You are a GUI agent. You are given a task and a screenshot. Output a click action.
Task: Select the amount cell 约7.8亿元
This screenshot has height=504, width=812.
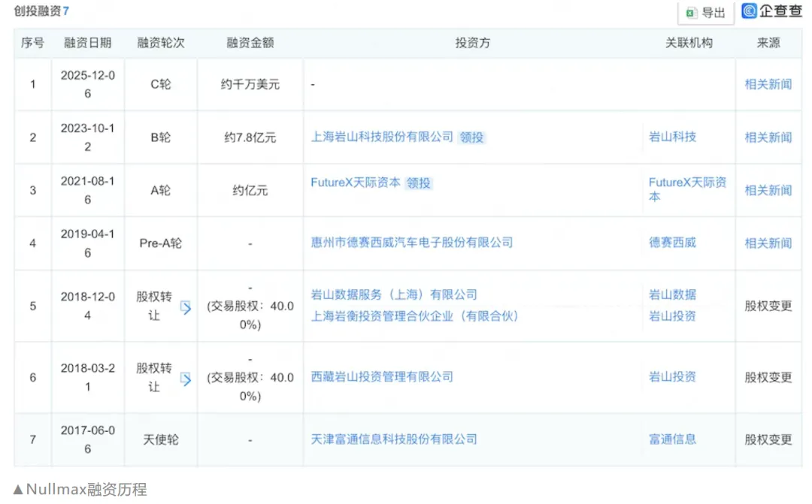pyautogui.click(x=250, y=137)
